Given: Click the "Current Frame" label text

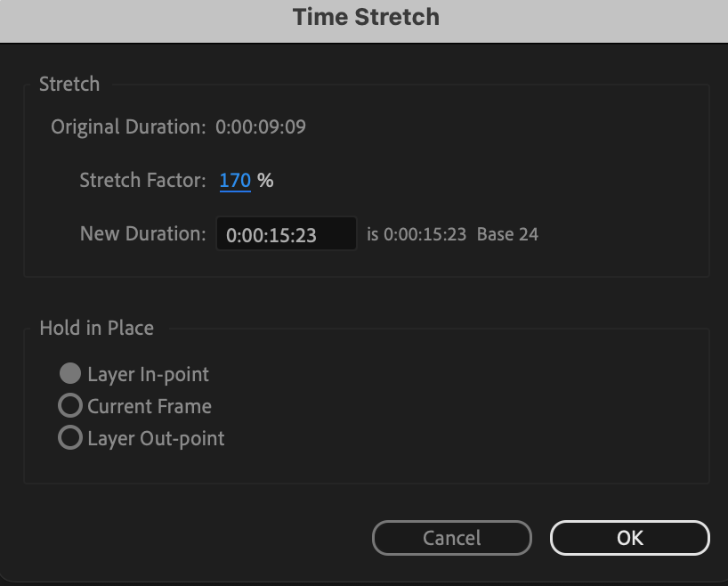Looking at the screenshot, I should 150,406.
